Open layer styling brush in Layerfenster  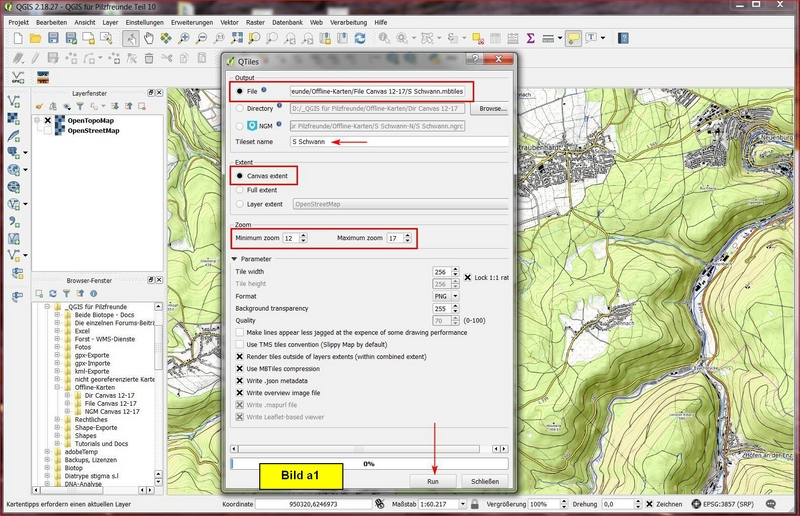pos(39,106)
